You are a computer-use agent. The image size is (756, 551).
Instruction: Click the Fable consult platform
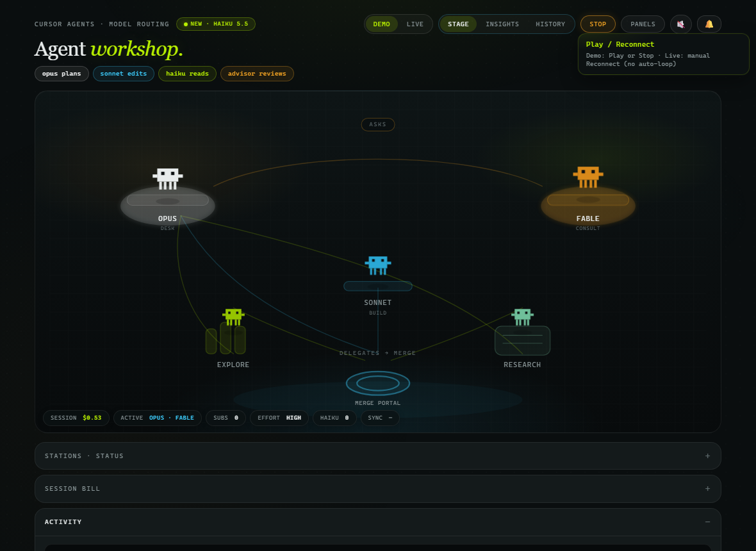pos(588,206)
